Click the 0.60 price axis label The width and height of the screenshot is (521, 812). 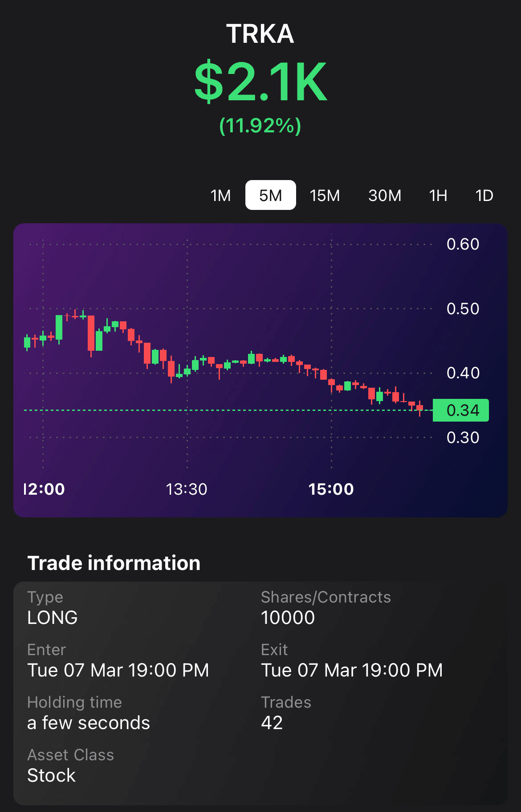463,244
